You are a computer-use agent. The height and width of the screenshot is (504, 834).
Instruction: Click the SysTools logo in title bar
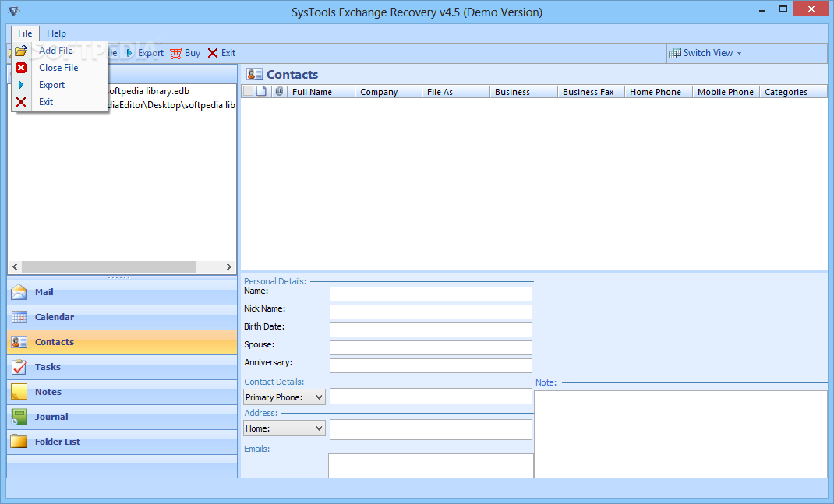(x=14, y=11)
